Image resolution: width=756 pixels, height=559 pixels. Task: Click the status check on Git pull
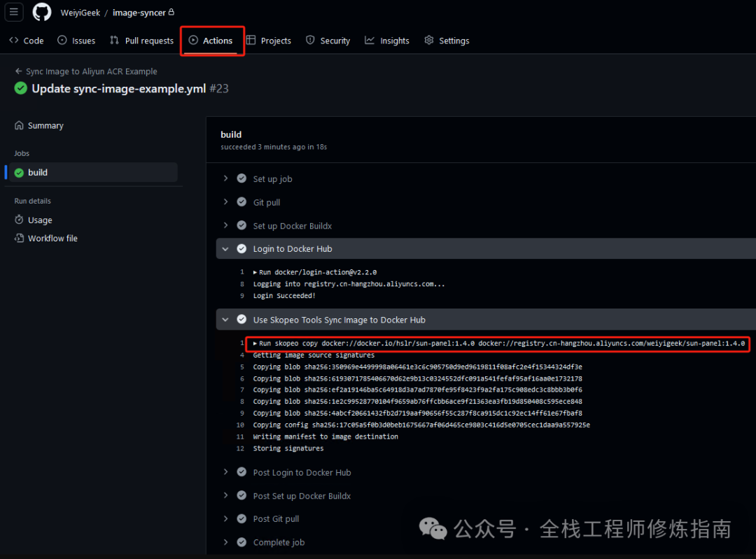[241, 202]
